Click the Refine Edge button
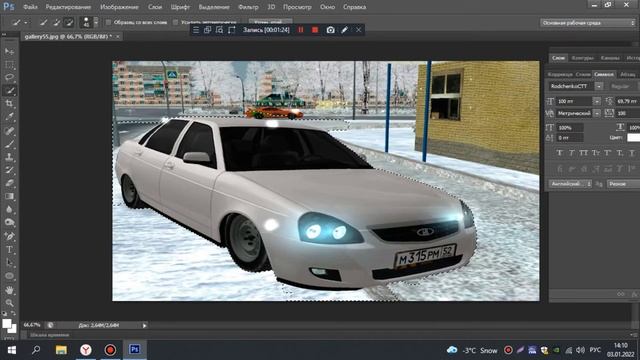640x360 pixels. click(x=271, y=22)
